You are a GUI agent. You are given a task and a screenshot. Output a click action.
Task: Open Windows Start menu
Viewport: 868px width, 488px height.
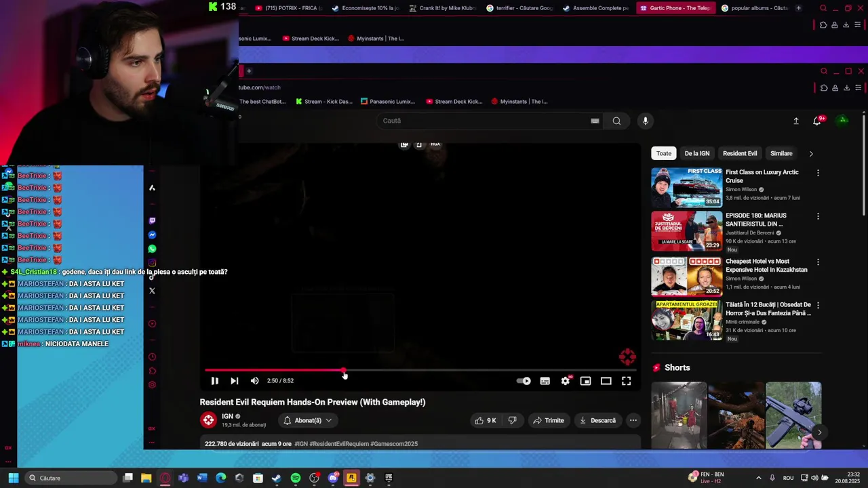coord(13,478)
